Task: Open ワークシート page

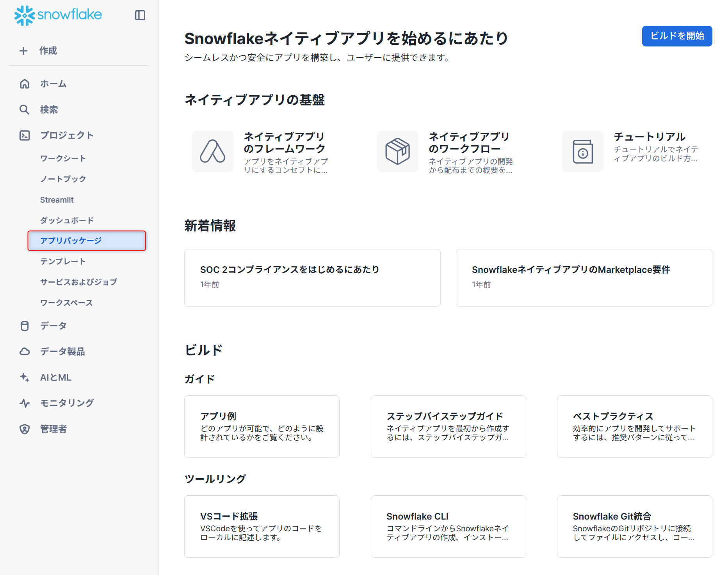Action: tap(63, 158)
